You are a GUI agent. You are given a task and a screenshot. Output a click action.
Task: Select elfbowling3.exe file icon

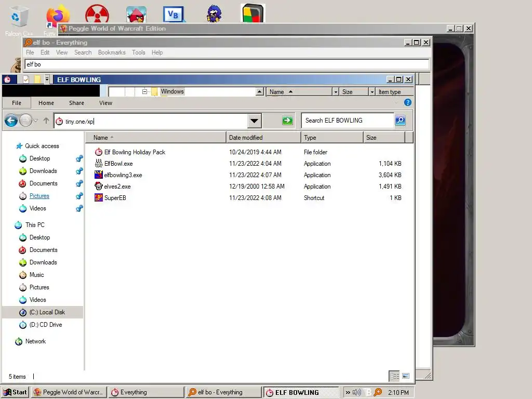(99, 175)
